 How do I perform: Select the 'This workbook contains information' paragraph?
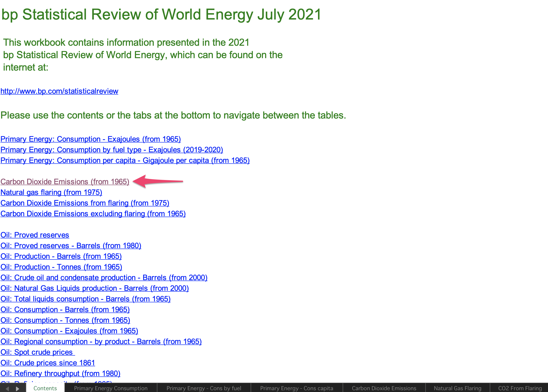pos(143,55)
